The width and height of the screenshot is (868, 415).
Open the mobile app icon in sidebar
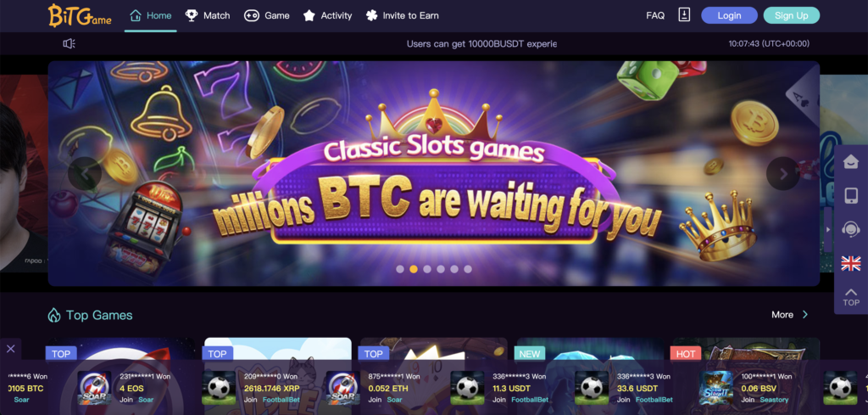[x=850, y=195]
